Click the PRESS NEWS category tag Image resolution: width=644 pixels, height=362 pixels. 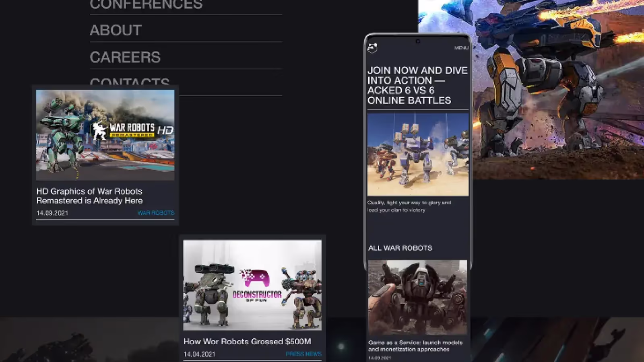tap(303, 354)
